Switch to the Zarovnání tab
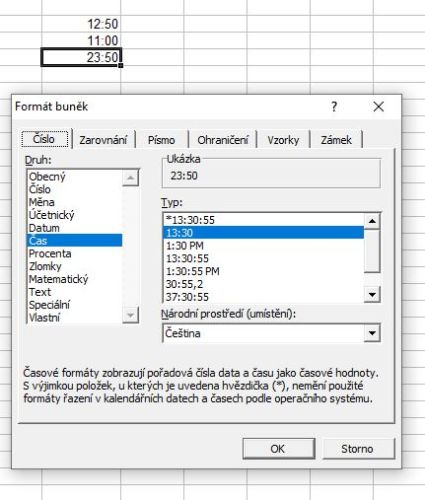 coord(103,140)
